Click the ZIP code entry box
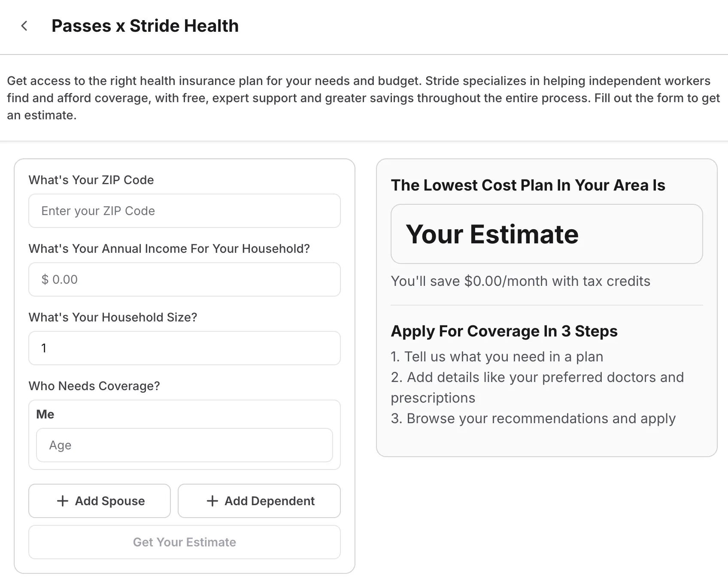Image resolution: width=728 pixels, height=582 pixels. (184, 211)
